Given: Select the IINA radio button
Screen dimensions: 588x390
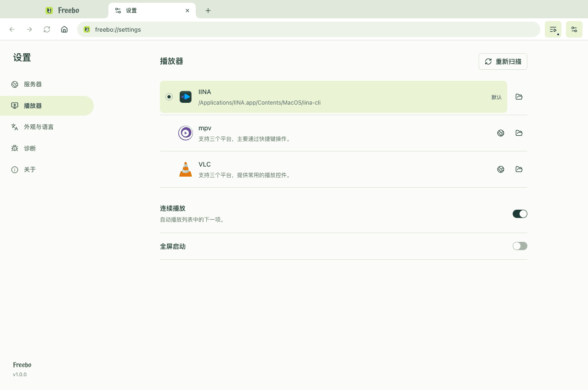Looking at the screenshot, I should pyautogui.click(x=169, y=97).
